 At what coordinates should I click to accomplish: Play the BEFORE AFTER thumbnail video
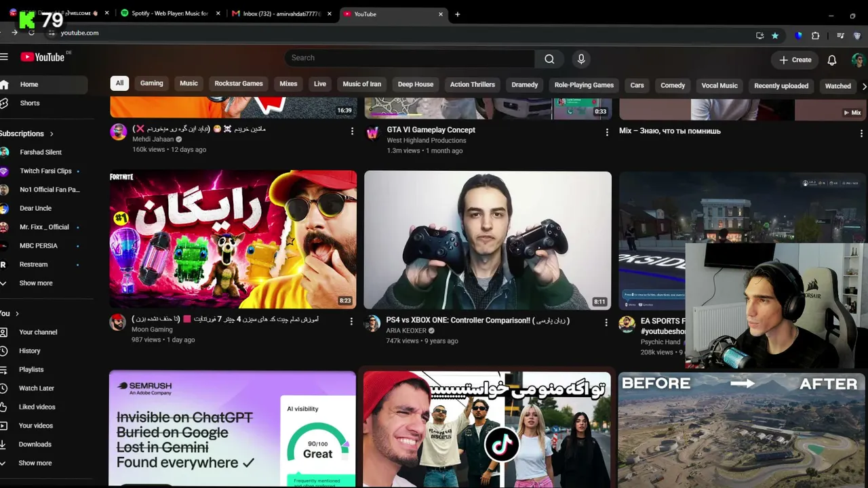point(742,430)
